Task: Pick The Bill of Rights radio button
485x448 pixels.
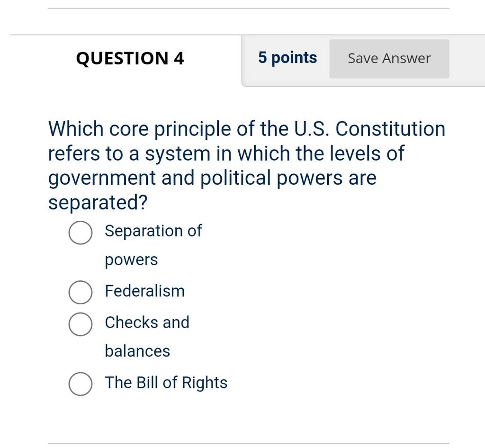Action: tap(80, 384)
